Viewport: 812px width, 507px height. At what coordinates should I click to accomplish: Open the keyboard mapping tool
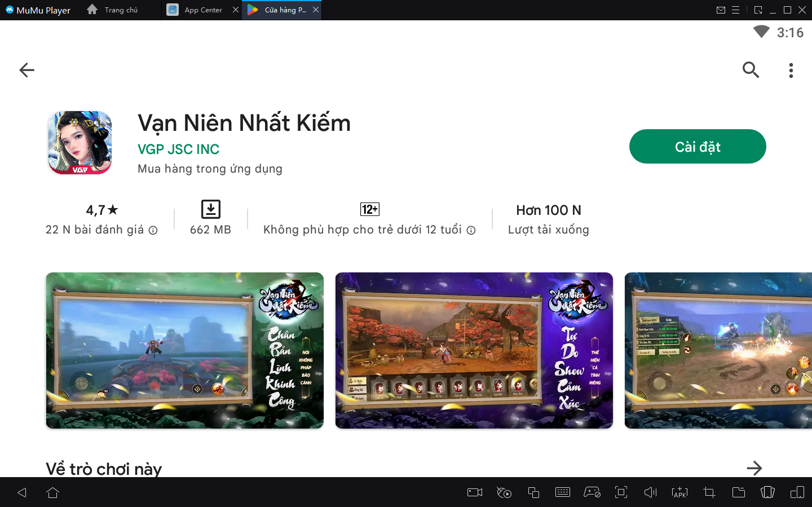[562, 492]
